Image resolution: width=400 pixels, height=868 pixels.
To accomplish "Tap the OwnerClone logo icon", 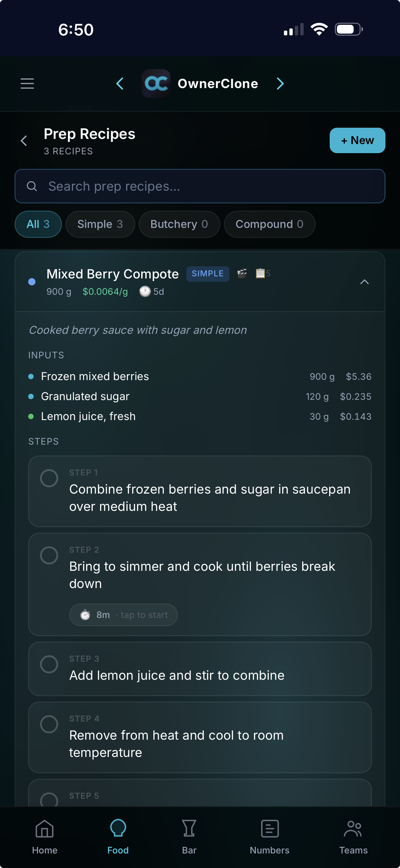I will click(156, 84).
